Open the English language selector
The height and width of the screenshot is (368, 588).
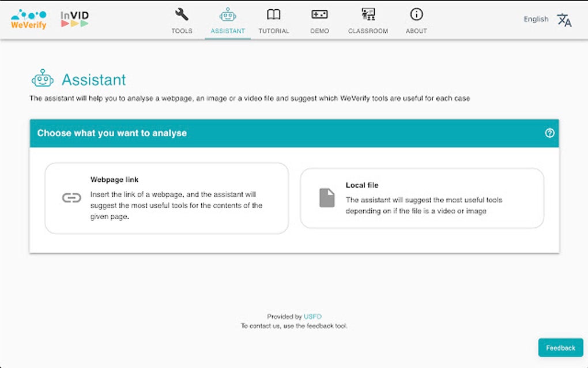536,19
